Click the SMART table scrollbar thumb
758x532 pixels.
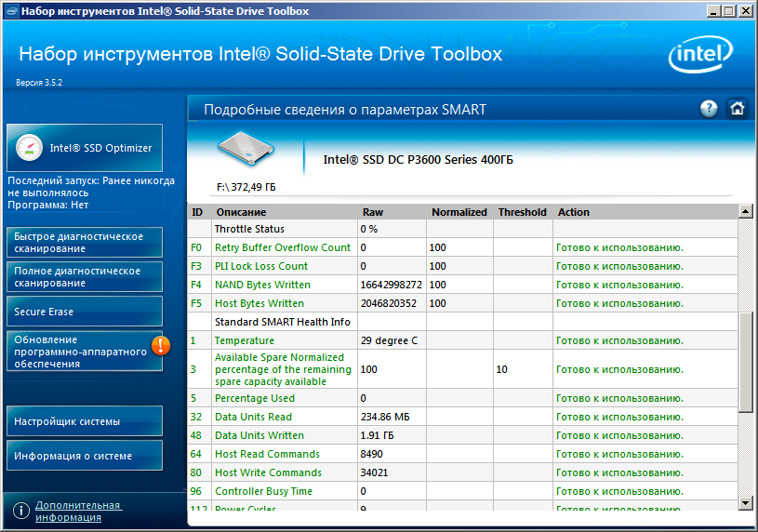tap(746, 362)
